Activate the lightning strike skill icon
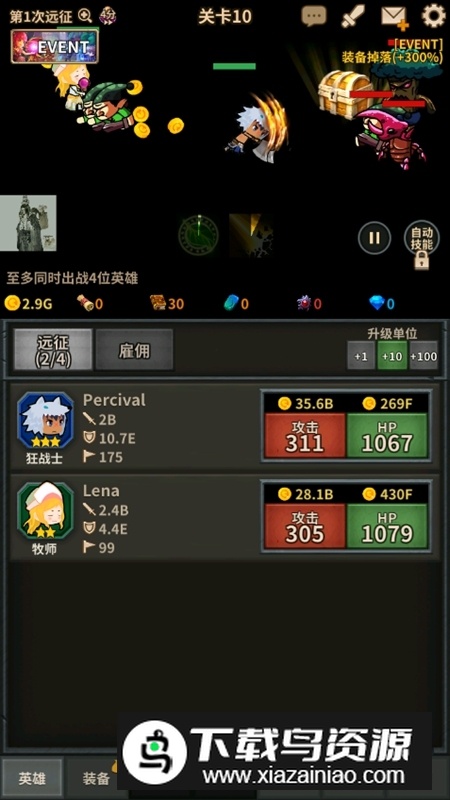 coord(250,236)
